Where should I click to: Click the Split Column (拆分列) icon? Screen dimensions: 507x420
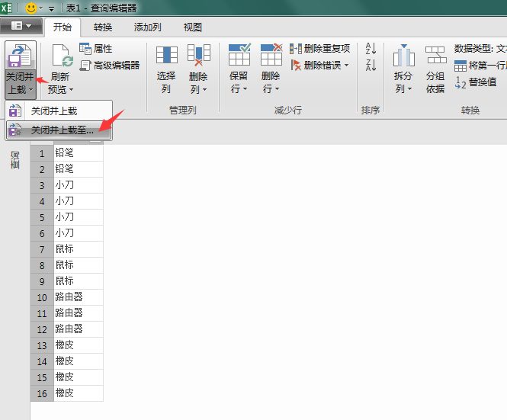[x=404, y=56]
